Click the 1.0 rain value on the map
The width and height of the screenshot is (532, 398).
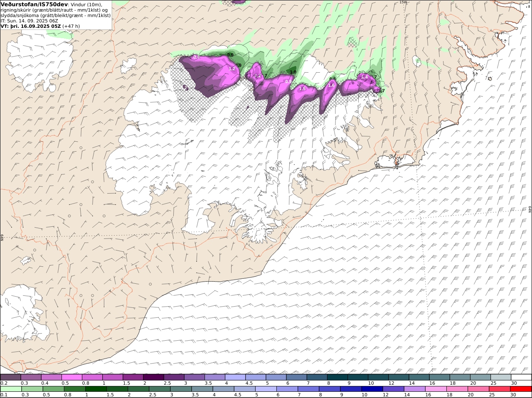293,72
